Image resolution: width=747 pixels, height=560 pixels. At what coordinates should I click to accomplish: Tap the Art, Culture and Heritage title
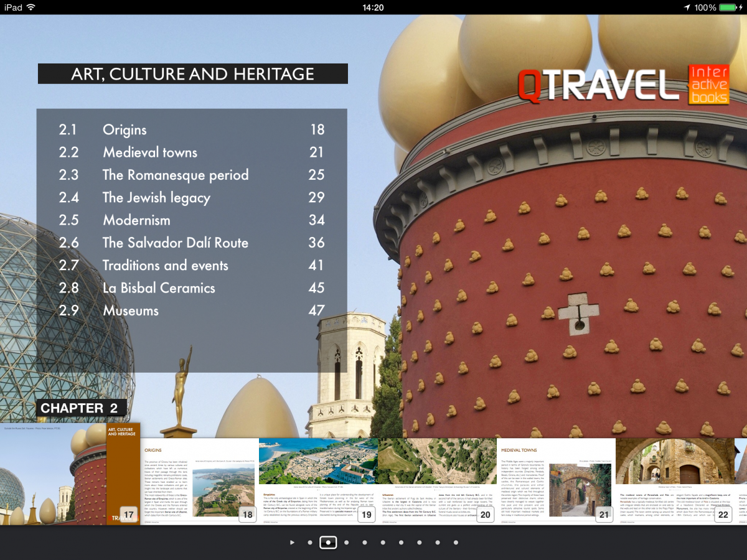pos(193,74)
